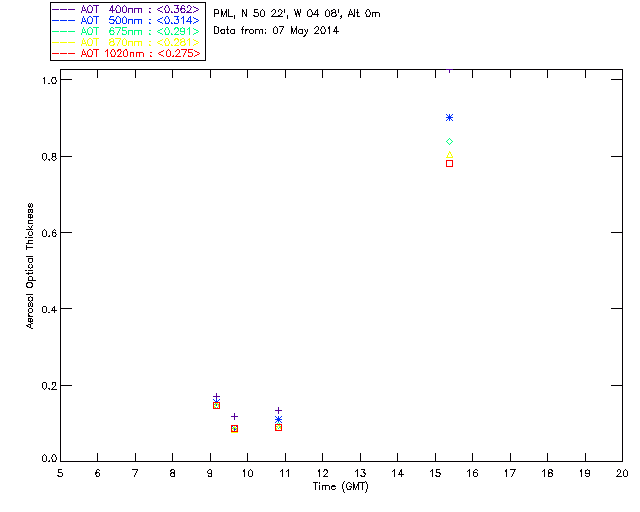The width and height of the screenshot is (640, 512).
Task: Click the red square marker near 10.8 GMT
Action: tap(278, 427)
